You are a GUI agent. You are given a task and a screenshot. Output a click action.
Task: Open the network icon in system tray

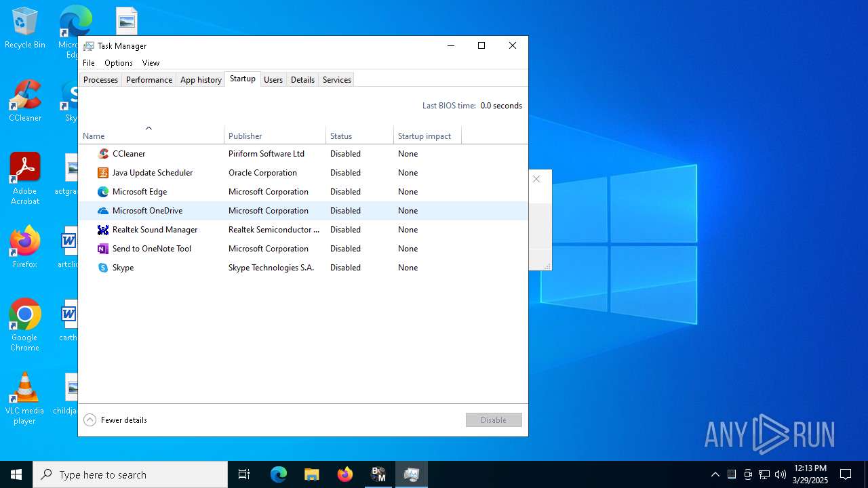(x=764, y=474)
